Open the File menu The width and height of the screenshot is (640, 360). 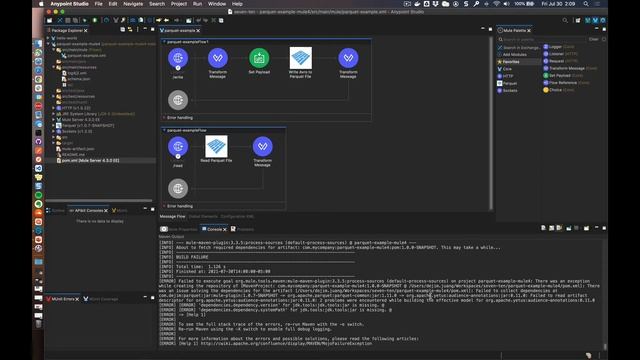pos(98,4)
